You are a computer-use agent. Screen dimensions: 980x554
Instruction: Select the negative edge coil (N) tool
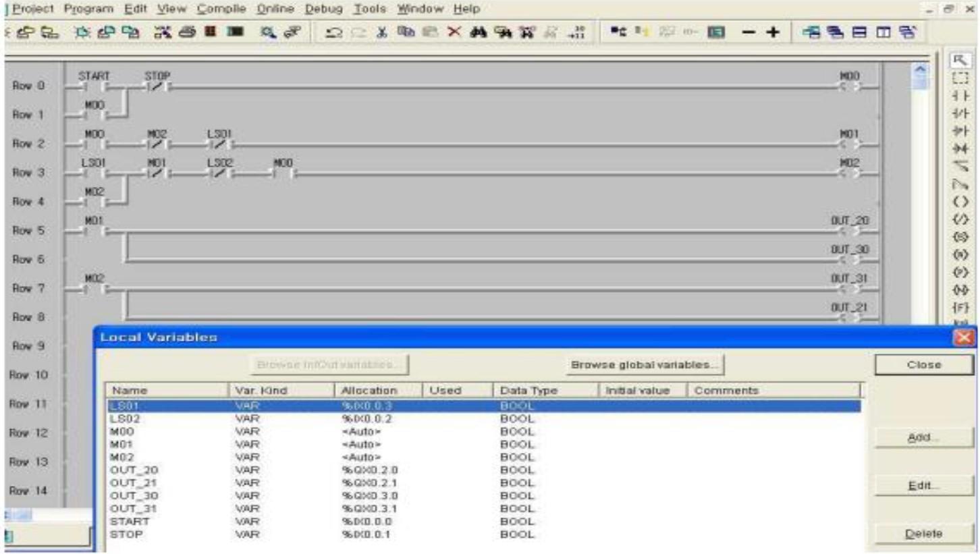(x=960, y=290)
